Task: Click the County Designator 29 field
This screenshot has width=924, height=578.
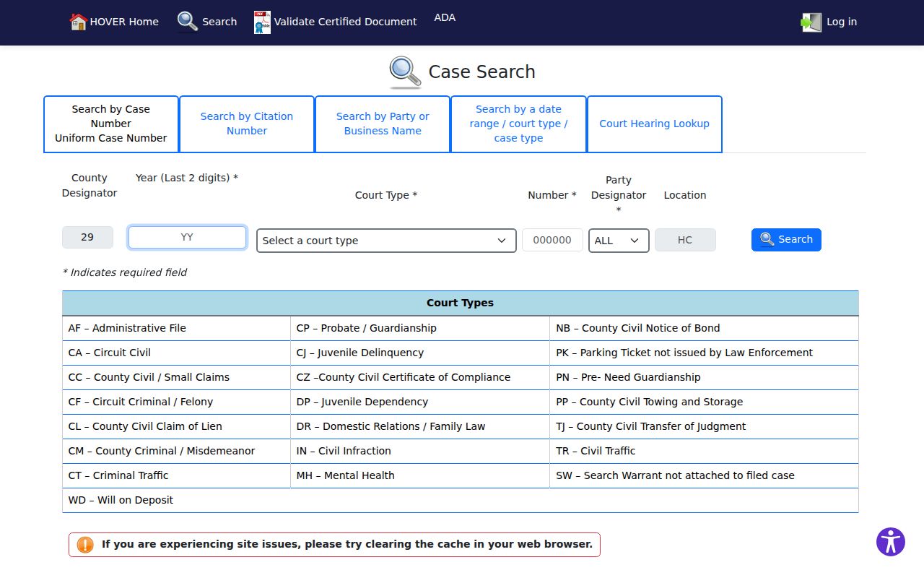Action: pyautogui.click(x=87, y=237)
